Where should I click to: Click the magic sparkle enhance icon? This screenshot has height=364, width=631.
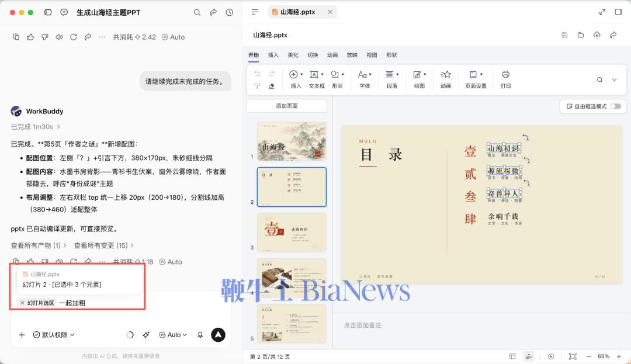pos(146,335)
